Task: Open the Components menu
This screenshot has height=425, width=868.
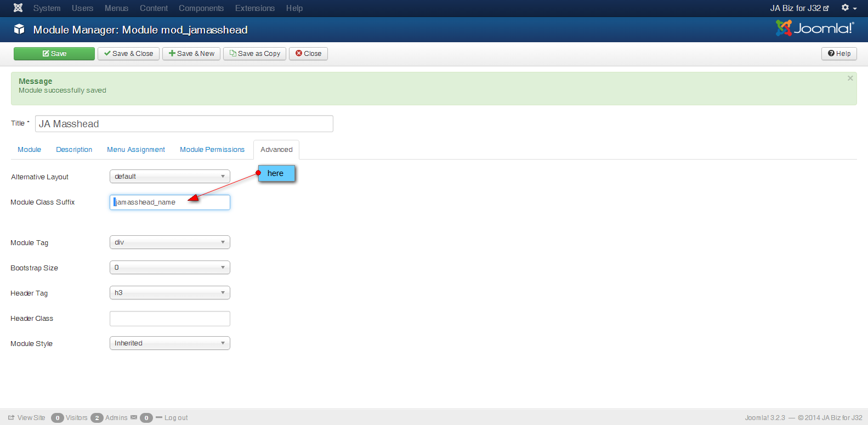Action: pos(201,8)
